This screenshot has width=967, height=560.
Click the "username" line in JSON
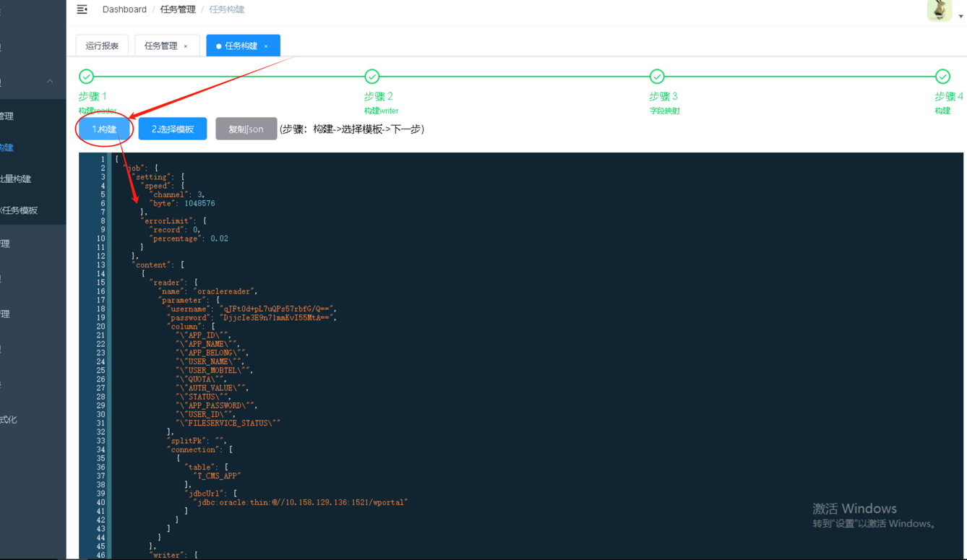coord(250,309)
